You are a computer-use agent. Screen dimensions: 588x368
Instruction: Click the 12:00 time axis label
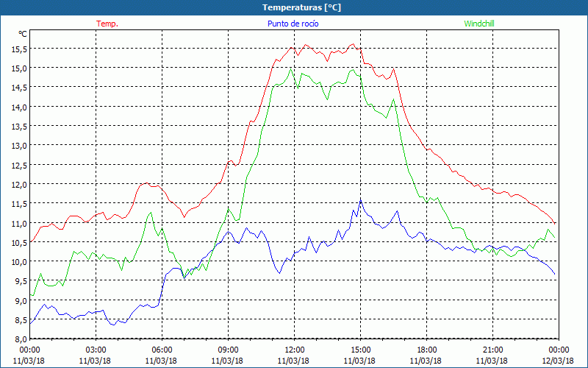[294, 350]
